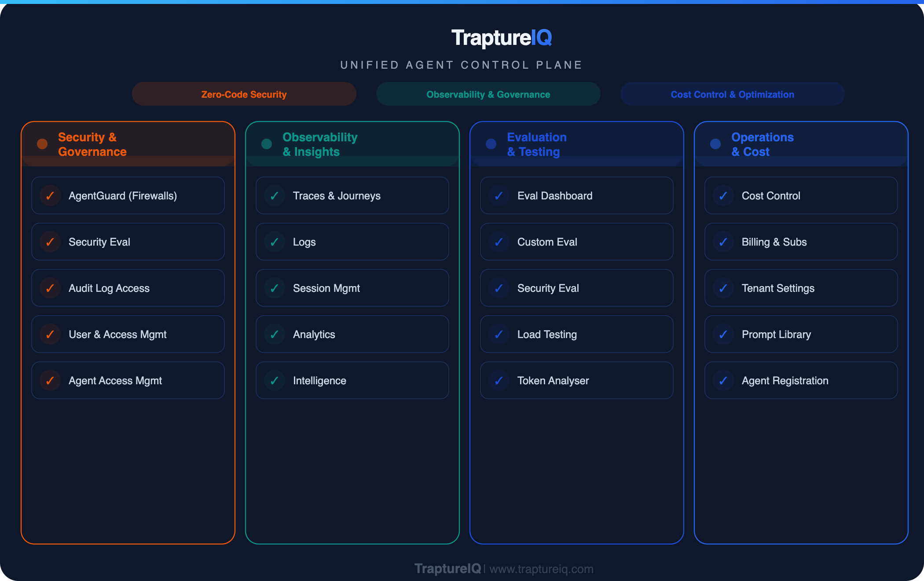The image size is (924, 581).
Task: Toggle the checkmark for Load Testing
Action: pos(499,334)
